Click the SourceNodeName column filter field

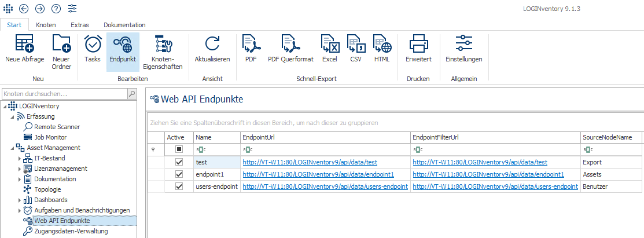tap(612, 149)
